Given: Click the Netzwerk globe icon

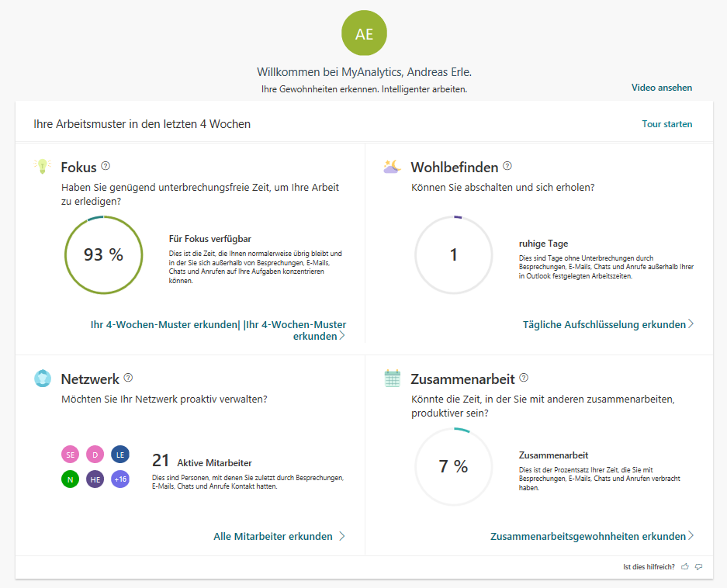Looking at the screenshot, I should click(x=42, y=379).
